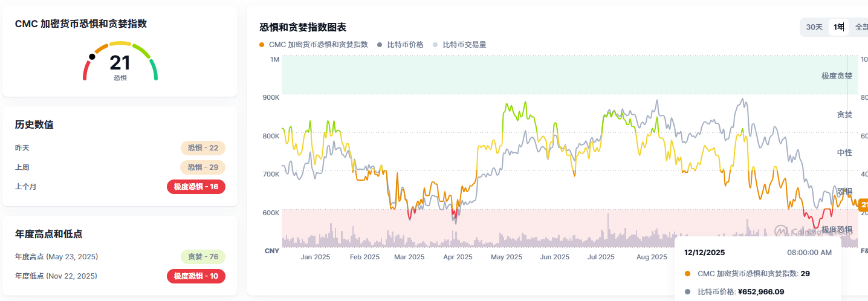
Task: Click the 恐惧 - 29 last week badge
Action: coord(202,167)
